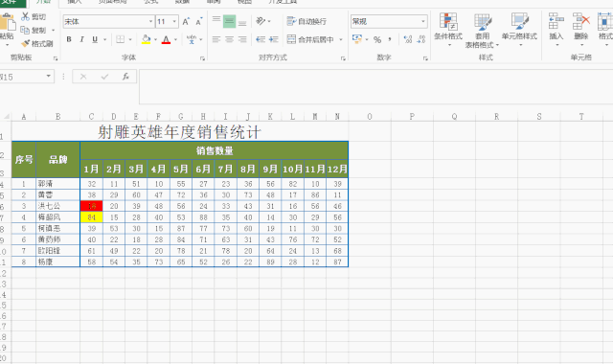Screen dimensions: 613x364
Task: Click the Wrap Text button
Action: pyautogui.click(x=306, y=21)
